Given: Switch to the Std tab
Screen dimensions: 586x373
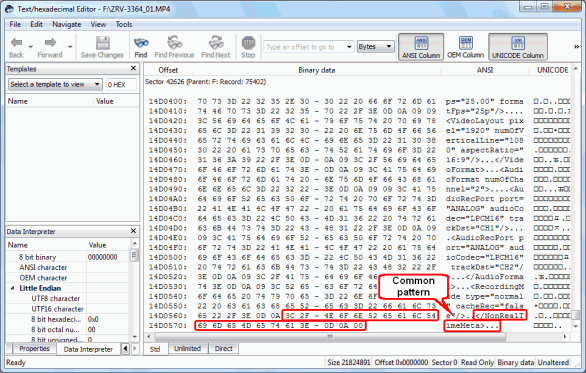Looking at the screenshot, I should [x=155, y=349].
